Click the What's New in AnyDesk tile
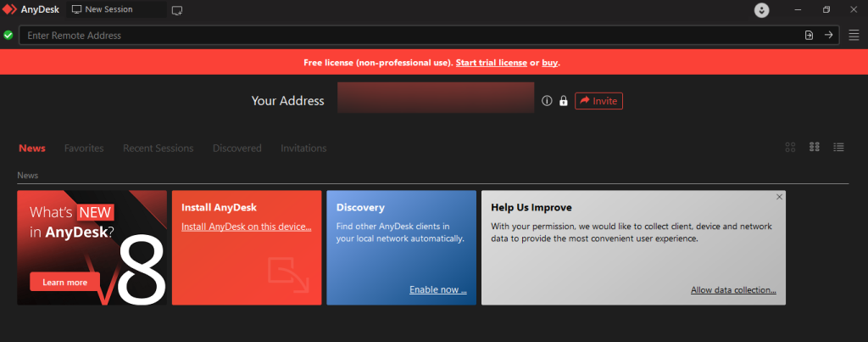The image size is (868, 342). [x=92, y=248]
